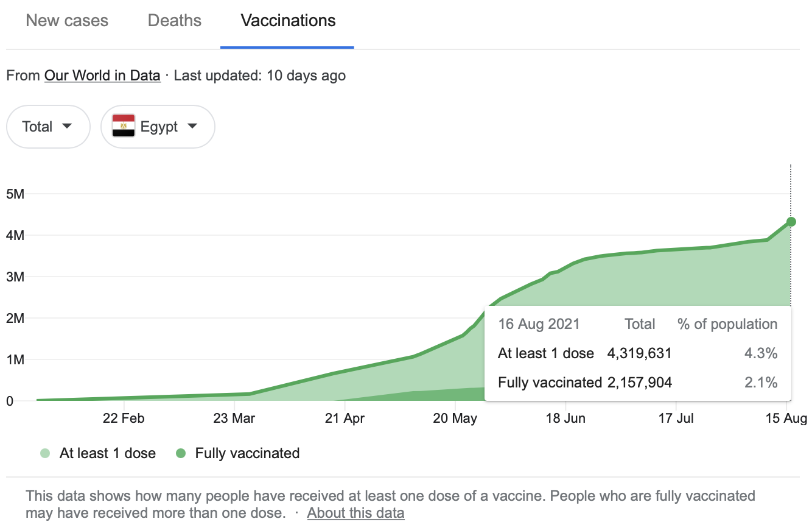812x530 pixels.
Task: Click the Fully vaccinated legend dot
Action: (181, 453)
